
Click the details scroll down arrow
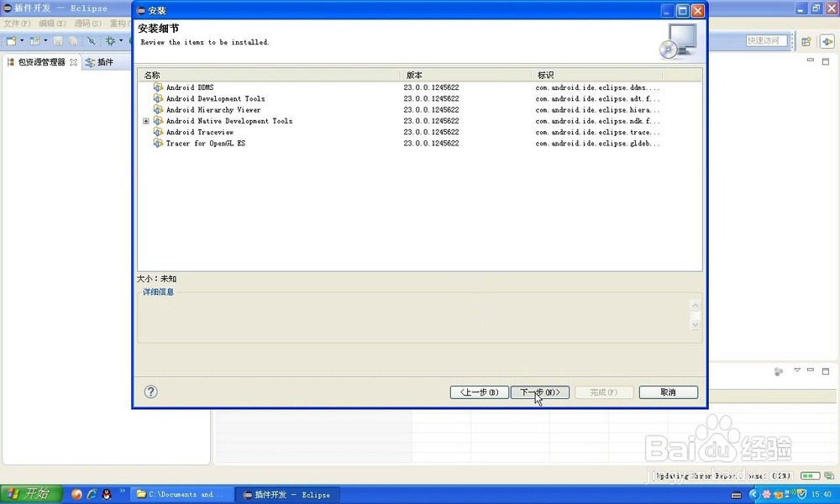click(696, 324)
